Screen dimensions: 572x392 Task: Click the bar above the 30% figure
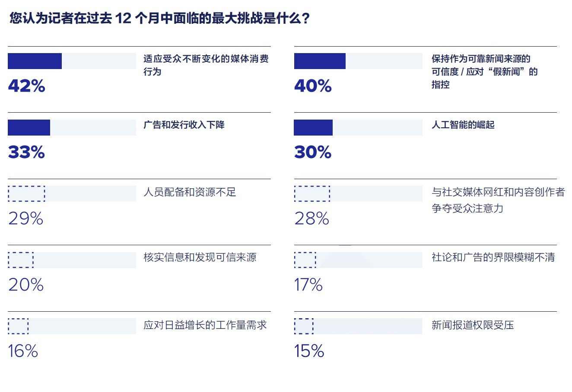coord(313,128)
